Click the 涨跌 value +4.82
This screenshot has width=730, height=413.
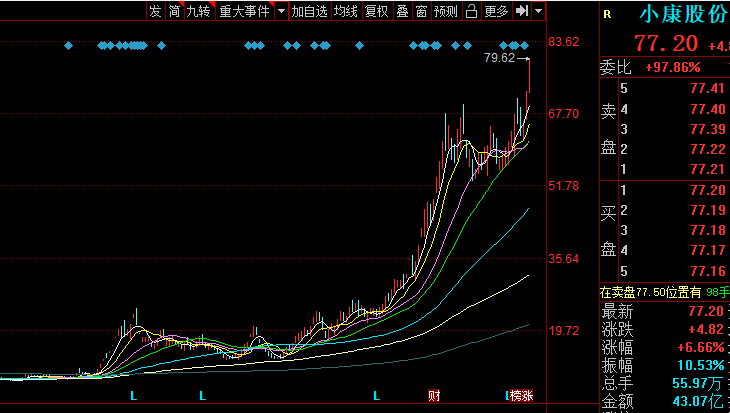[x=707, y=329]
